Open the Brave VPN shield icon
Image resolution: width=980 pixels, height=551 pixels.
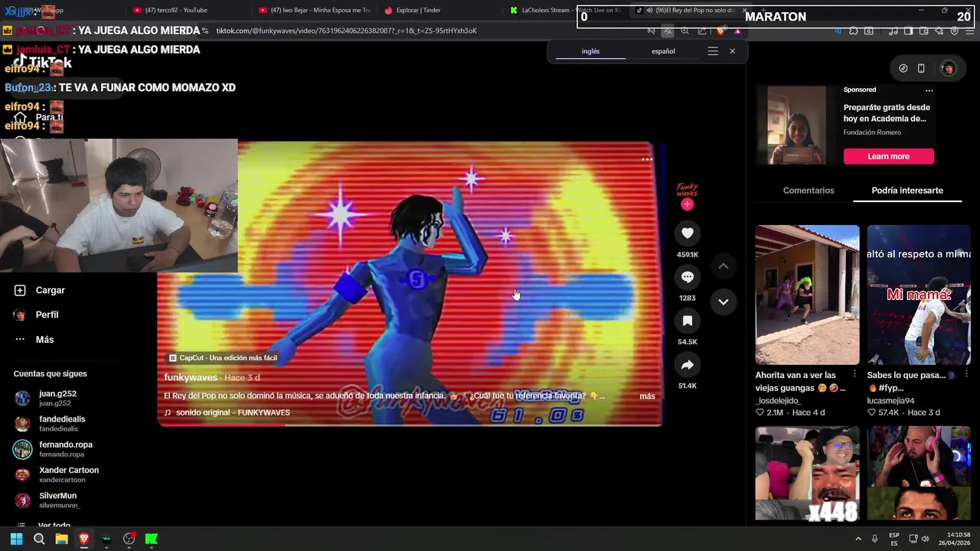[x=955, y=31]
